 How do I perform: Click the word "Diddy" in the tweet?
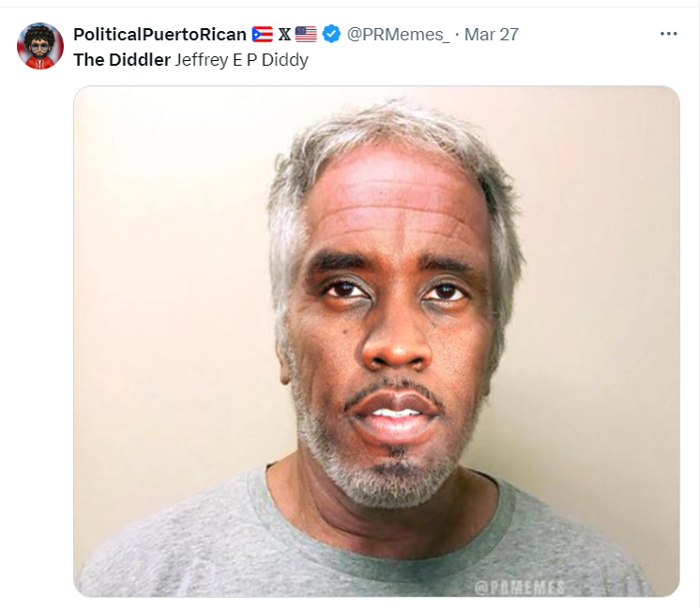(285, 60)
